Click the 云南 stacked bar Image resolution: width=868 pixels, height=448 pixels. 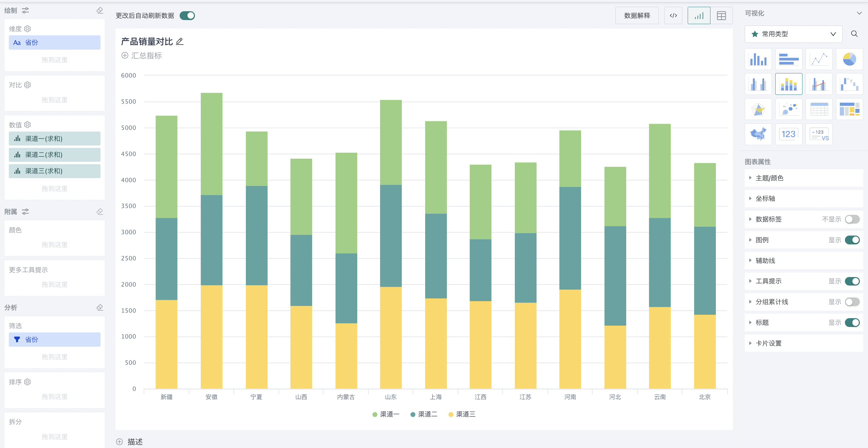click(x=660, y=256)
